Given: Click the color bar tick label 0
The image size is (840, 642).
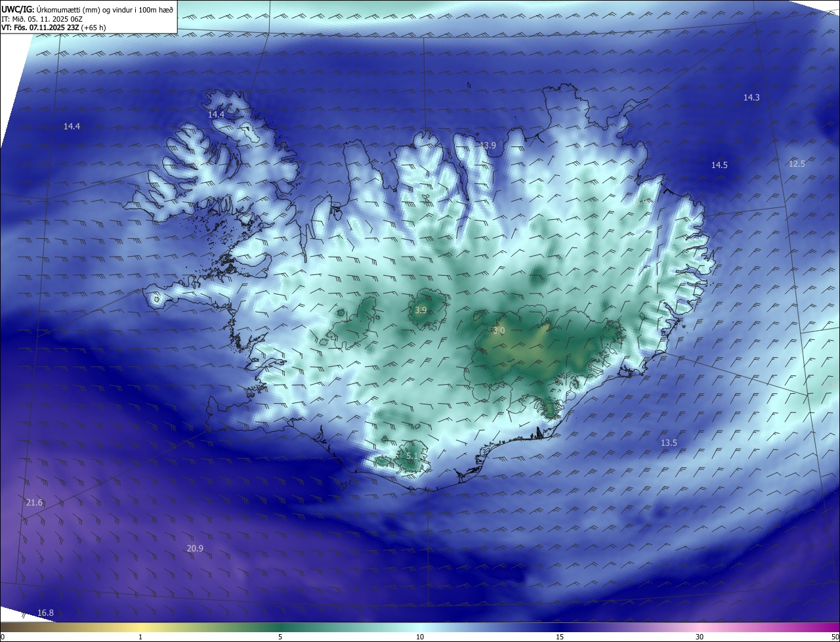Looking at the screenshot, I should (3, 637).
